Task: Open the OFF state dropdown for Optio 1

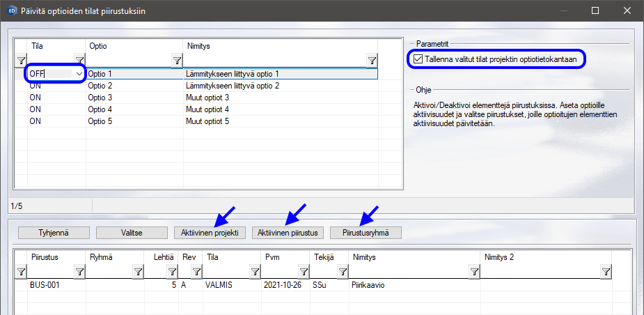Action: point(79,74)
